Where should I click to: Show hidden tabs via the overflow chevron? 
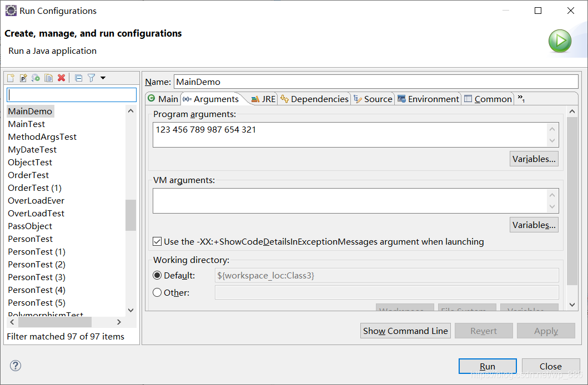tap(521, 99)
